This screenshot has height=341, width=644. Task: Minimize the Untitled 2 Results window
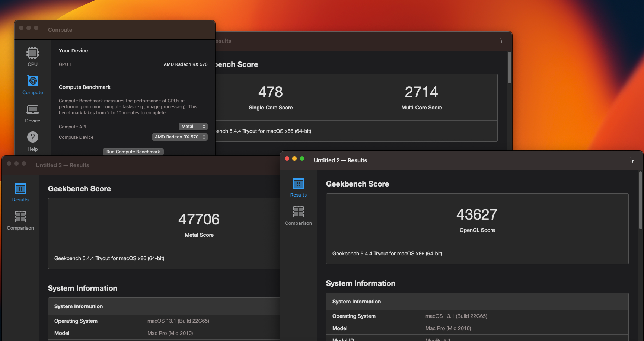(x=294, y=159)
